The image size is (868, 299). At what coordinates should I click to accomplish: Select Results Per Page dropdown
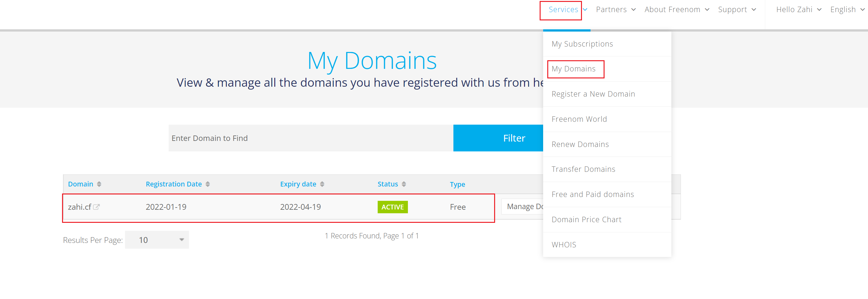157,240
